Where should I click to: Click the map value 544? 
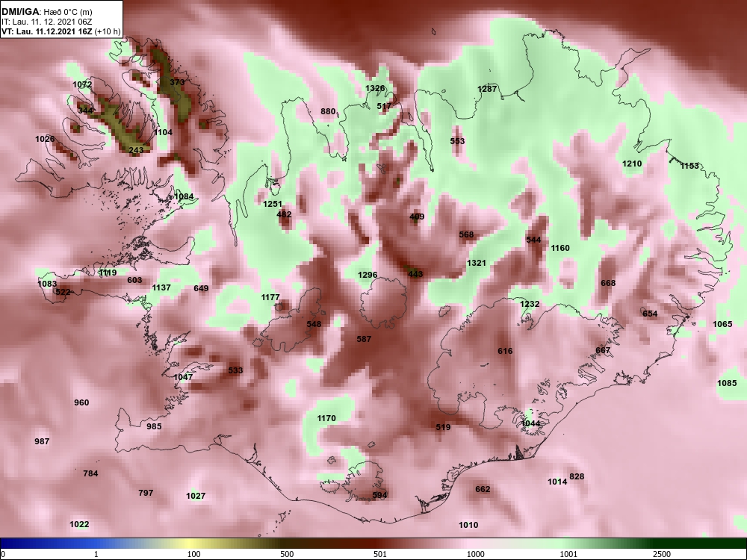coord(533,240)
